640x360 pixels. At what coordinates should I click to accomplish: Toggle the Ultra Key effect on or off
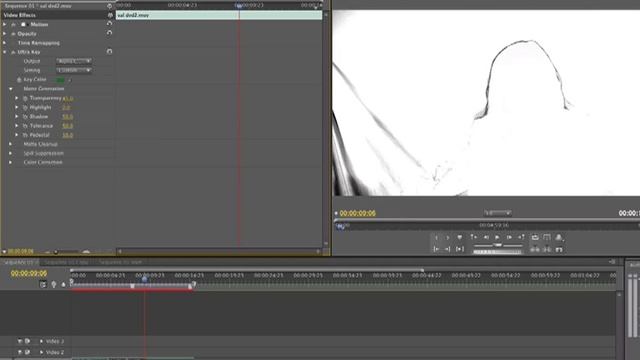click(x=13, y=52)
